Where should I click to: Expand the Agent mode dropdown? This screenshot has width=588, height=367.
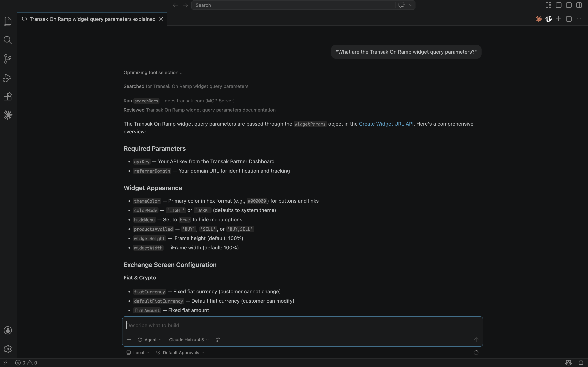(x=150, y=340)
